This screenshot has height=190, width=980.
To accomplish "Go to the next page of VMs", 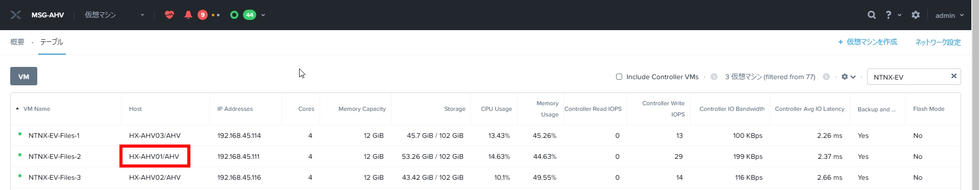I will 826,77.
